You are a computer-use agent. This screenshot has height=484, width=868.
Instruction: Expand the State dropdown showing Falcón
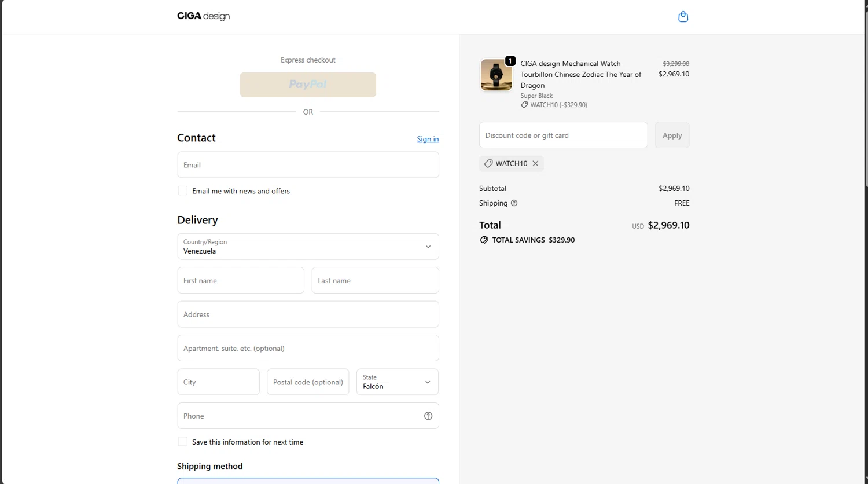pyautogui.click(x=397, y=382)
